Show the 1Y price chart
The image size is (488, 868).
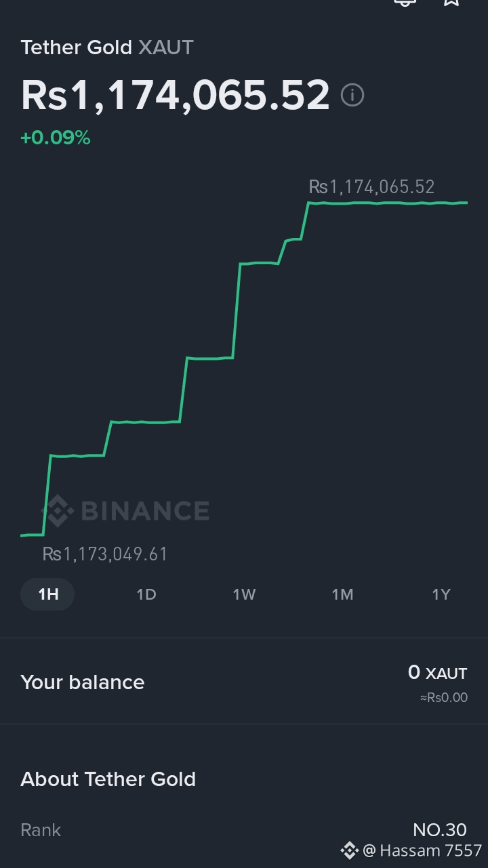pyautogui.click(x=441, y=594)
